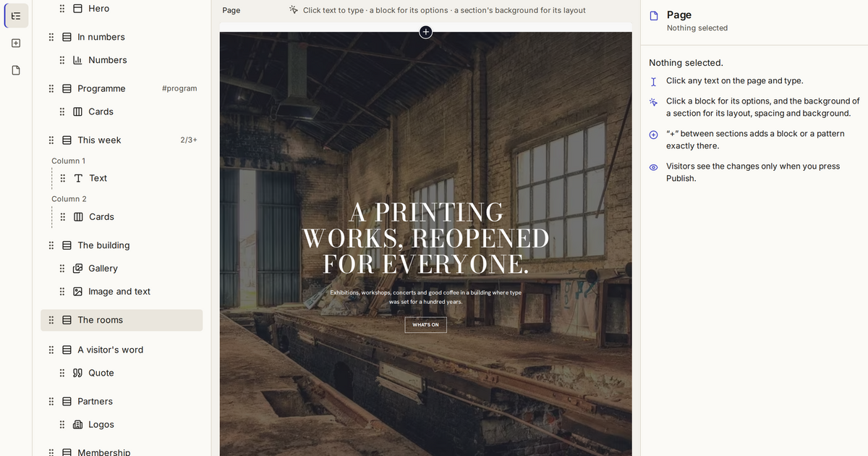Click the drag handle of the Hero block
868x456 pixels.
(62, 9)
